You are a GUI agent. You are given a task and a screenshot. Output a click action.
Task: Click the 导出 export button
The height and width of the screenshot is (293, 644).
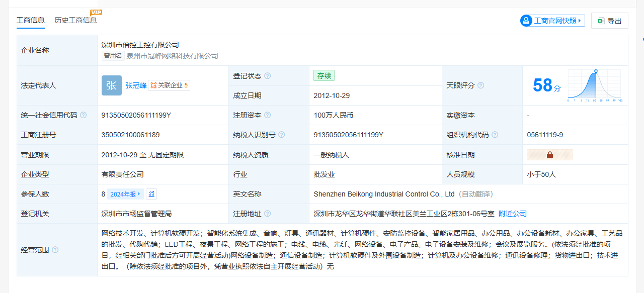coord(609,21)
